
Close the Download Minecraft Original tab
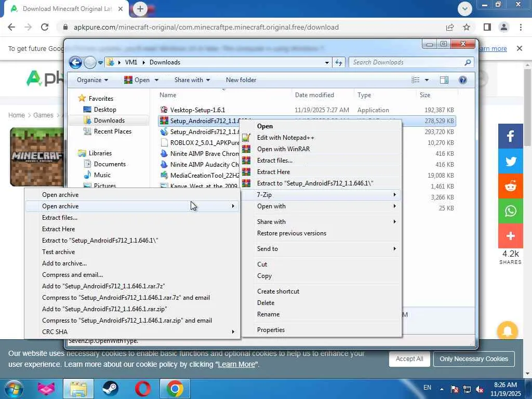(x=121, y=9)
